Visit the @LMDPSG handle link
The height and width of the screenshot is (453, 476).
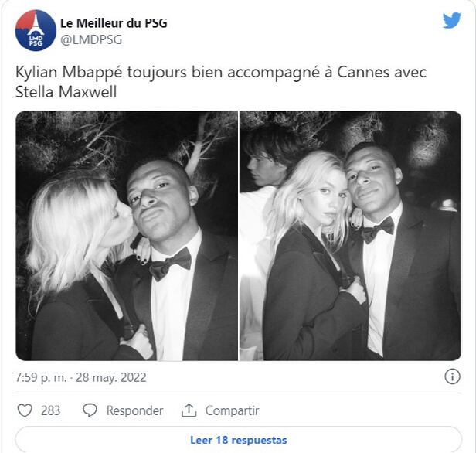tap(91, 39)
